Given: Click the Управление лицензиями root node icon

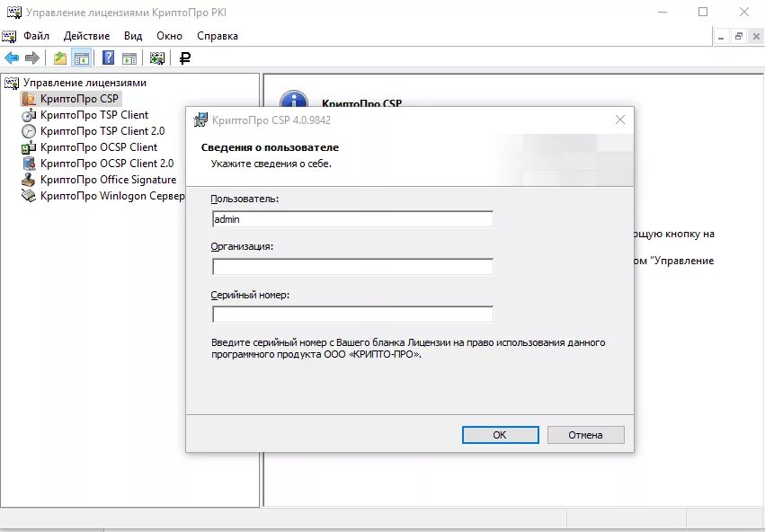Looking at the screenshot, I should coord(12,83).
